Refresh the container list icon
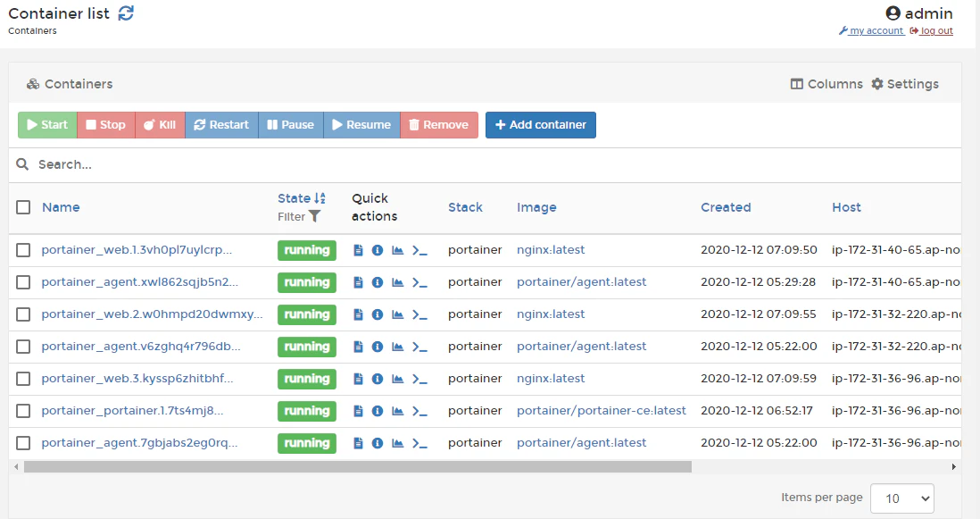This screenshot has height=519, width=980. click(x=126, y=13)
